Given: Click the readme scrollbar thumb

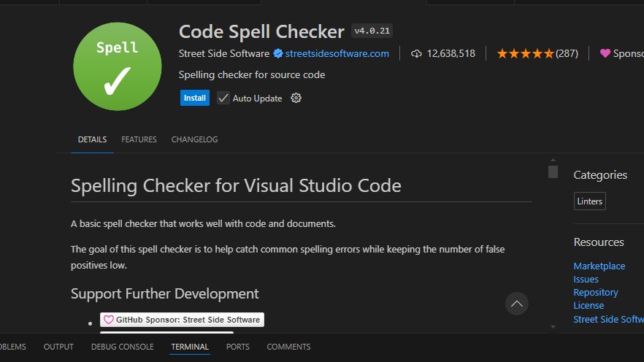Looking at the screenshot, I should 553,172.
